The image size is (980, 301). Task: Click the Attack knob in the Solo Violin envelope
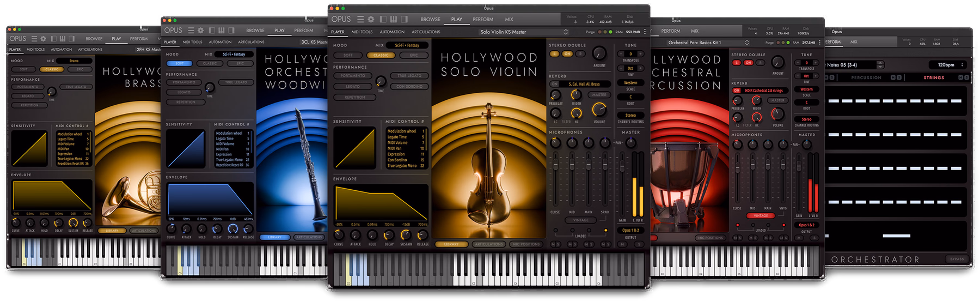click(356, 235)
